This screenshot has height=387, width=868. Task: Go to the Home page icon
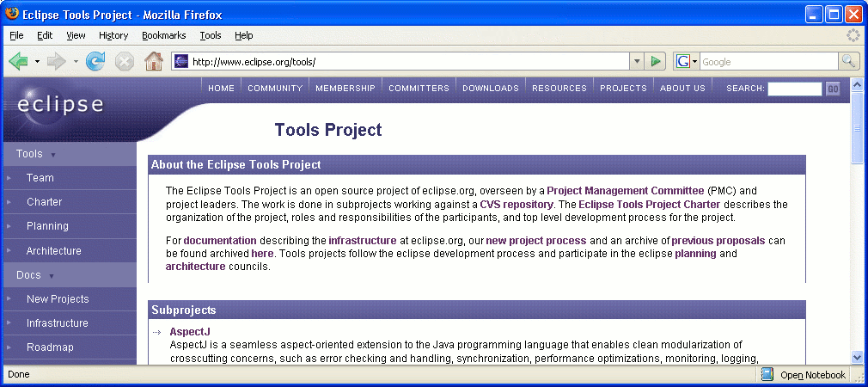click(x=153, y=61)
